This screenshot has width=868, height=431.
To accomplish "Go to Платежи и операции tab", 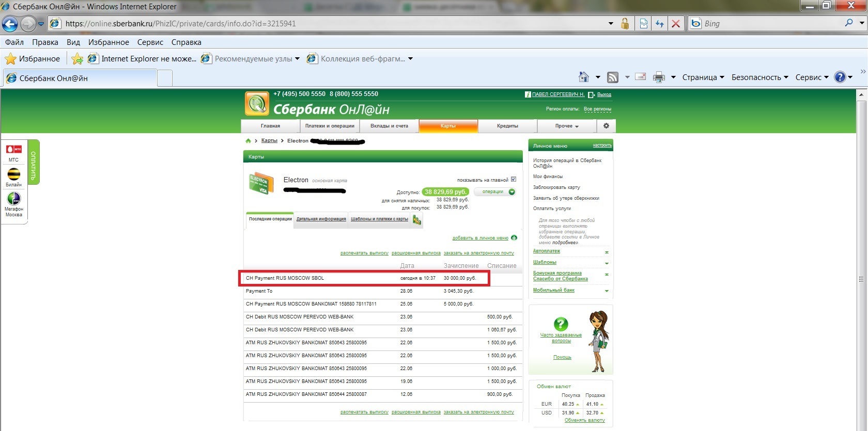I will click(x=330, y=126).
